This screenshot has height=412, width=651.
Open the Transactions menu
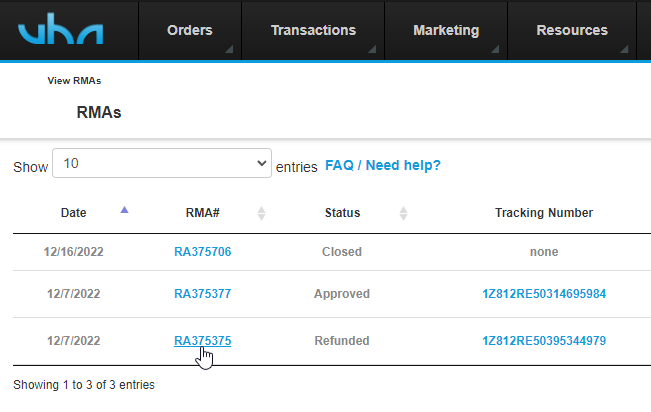313,30
